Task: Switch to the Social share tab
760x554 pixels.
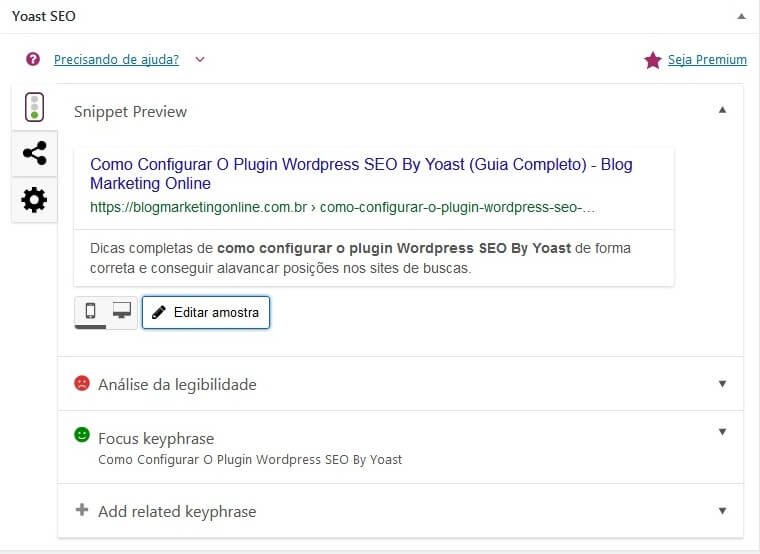Action: (34, 153)
